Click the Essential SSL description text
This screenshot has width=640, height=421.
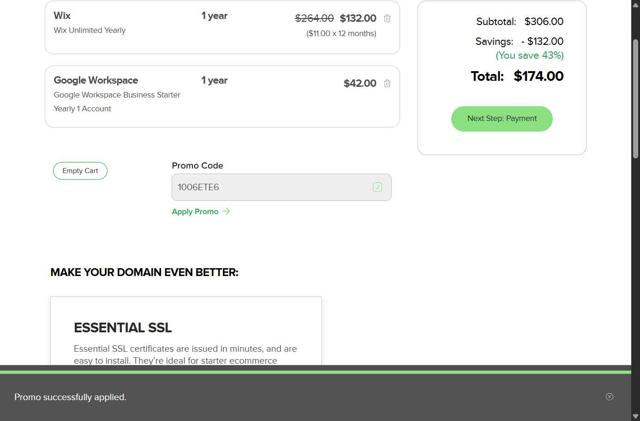coord(185,354)
